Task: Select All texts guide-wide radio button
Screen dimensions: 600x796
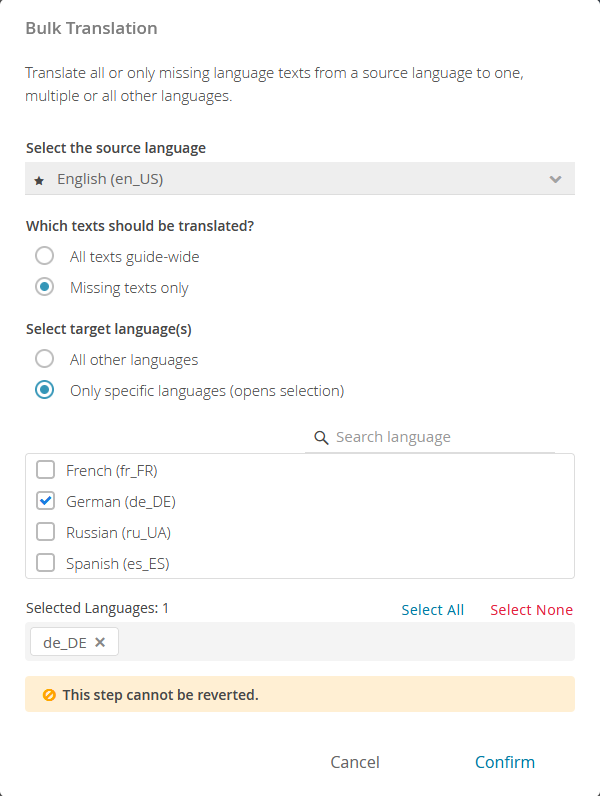Action: pyautogui.click(x=45, y=256)
